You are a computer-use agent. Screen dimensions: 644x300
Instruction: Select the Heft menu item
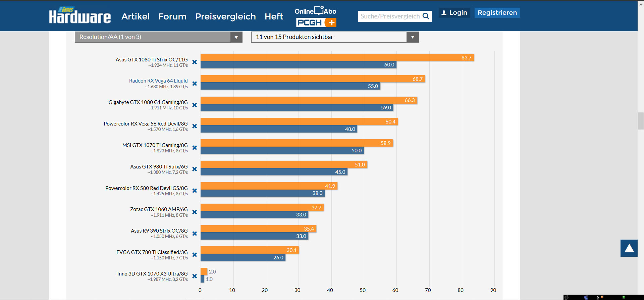point(274,16)
